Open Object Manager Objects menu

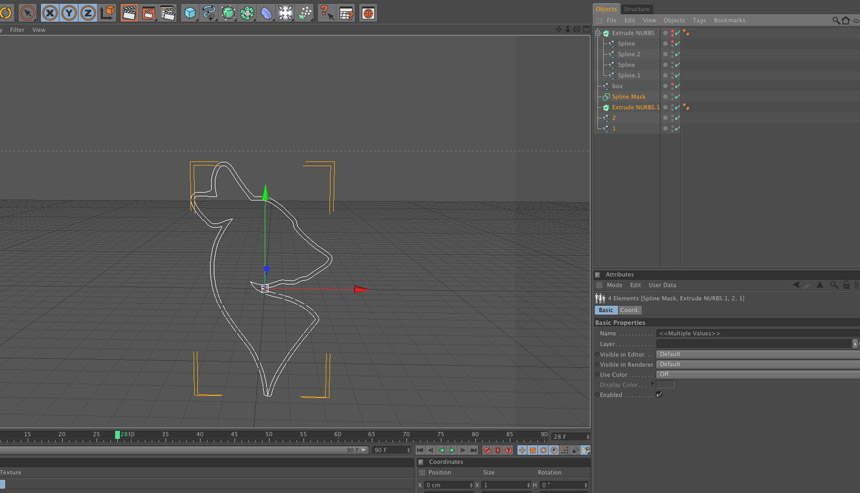click(674, 20)
